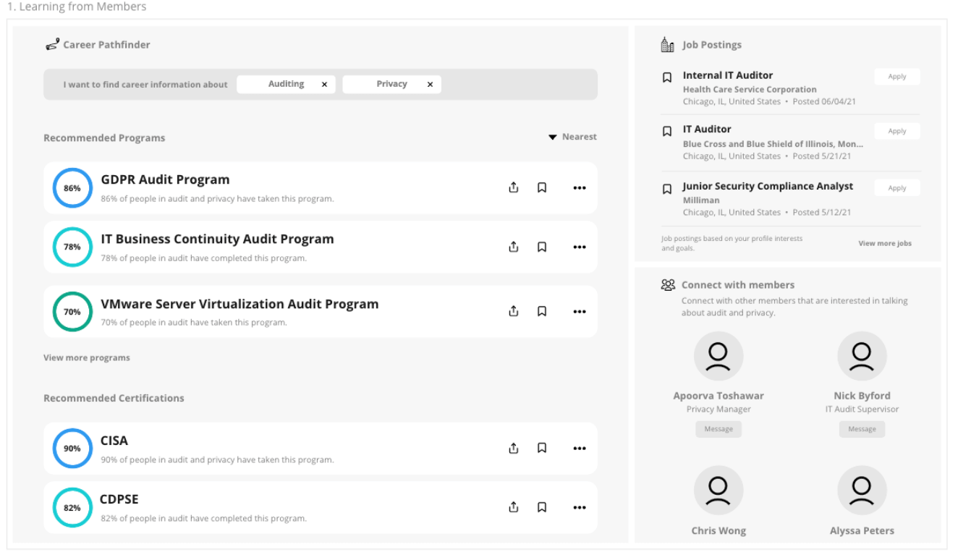This screenshot has height=560, width=958.
Task: Click the View more jobs link
Action: 885,243
